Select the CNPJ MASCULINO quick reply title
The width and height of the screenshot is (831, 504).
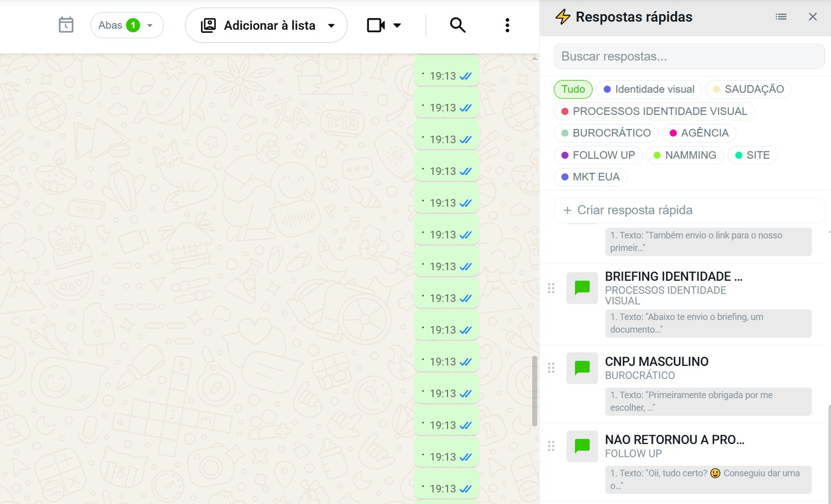[656, 361]
